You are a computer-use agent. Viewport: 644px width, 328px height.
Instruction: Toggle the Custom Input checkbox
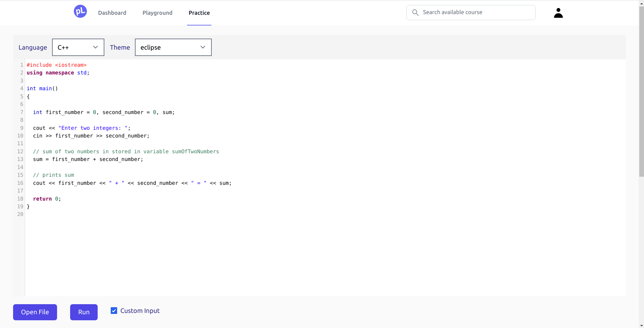[114, 311]
